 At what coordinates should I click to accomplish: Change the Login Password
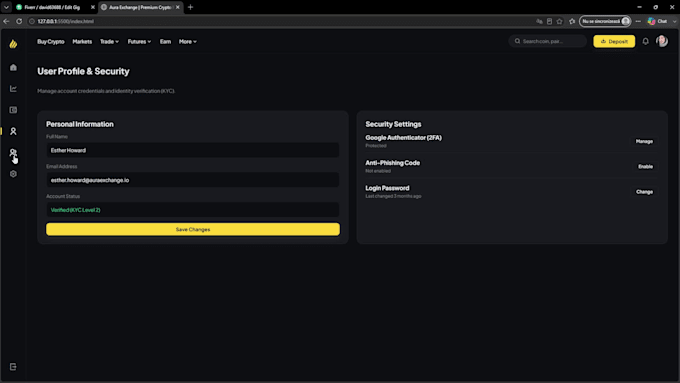point(644,192)
